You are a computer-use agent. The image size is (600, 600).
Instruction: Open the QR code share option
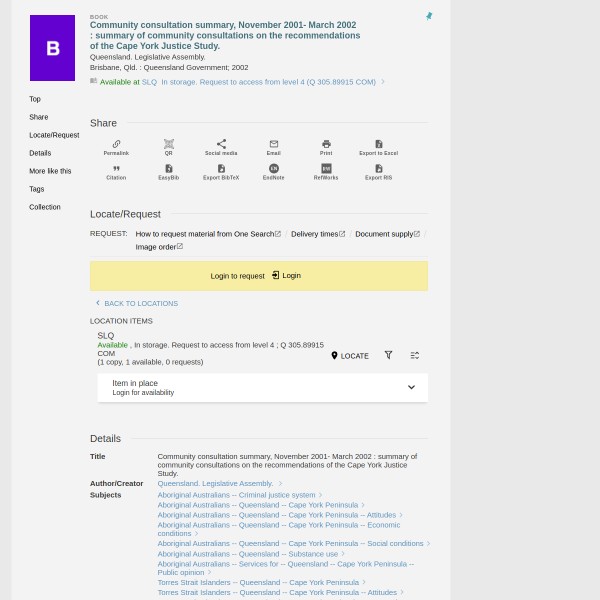click(168, 147)
